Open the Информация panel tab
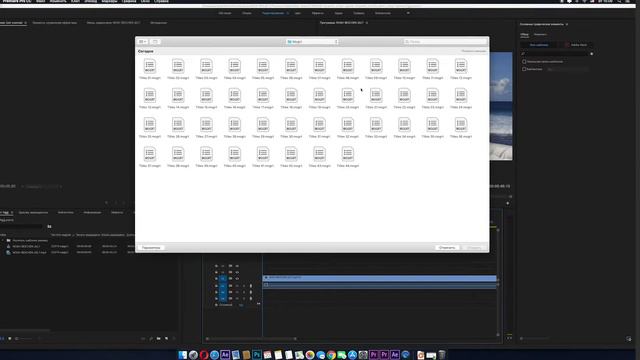Image resolution: width=640 pixels, height=360 pixels. click(x=92, y=213)
